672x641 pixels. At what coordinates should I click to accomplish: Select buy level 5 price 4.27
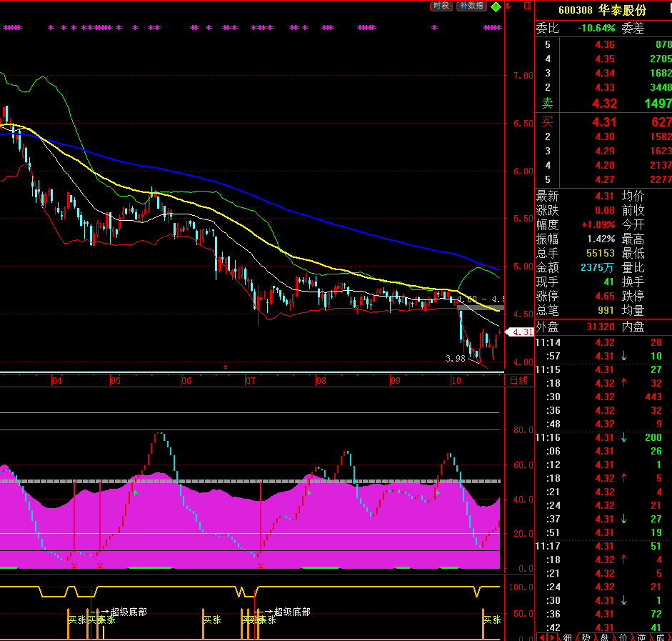pos(605,179)
